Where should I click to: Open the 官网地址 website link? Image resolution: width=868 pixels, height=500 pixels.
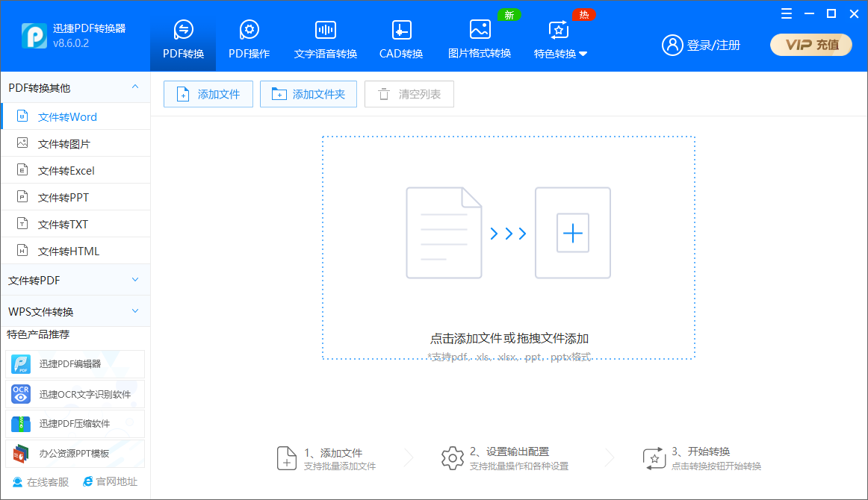110,481
